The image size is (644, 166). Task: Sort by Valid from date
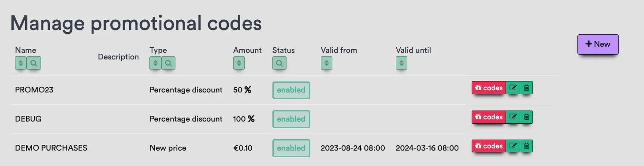pos(326,63)
